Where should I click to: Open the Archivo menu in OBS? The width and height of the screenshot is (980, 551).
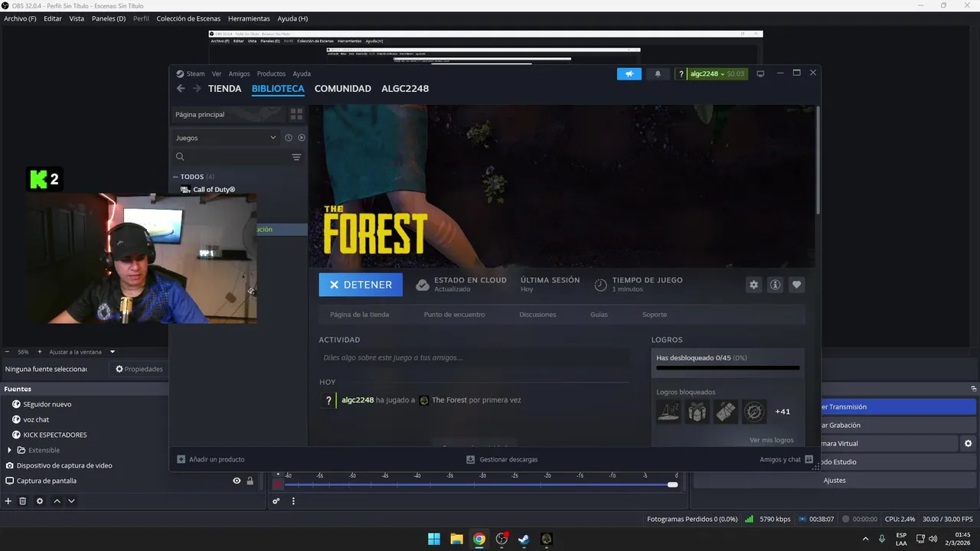coord(20,18)
